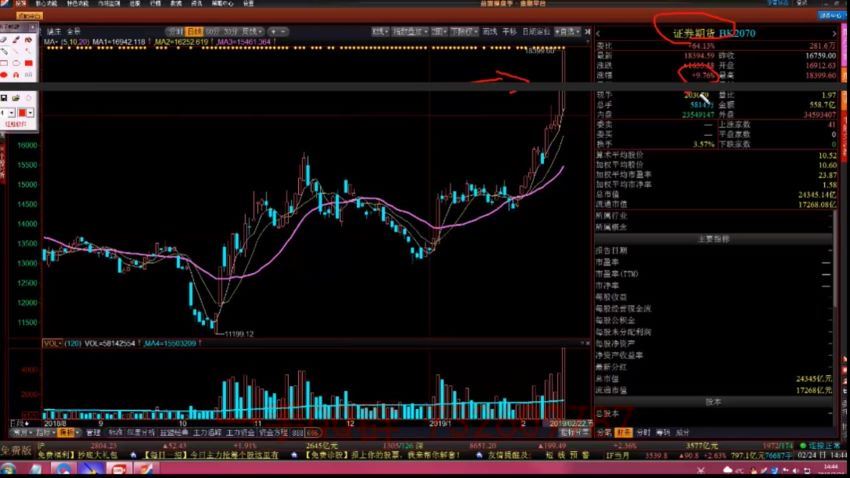Image resolution: width=850 pixels, height=478 pixels.
Task: Switch chart to 30分 period
Action: coord(230,31)
